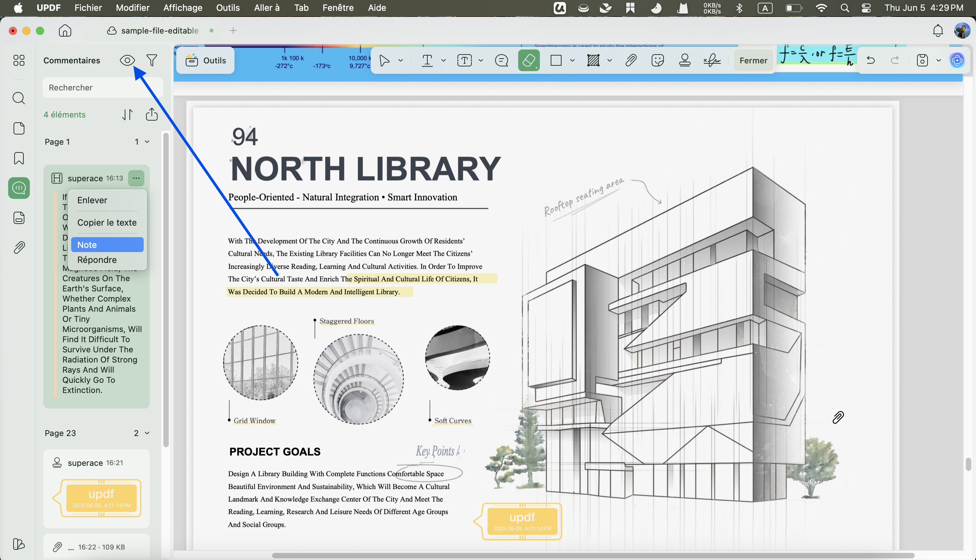
Task: Click the Fermer button
Action: pos(753,60)
